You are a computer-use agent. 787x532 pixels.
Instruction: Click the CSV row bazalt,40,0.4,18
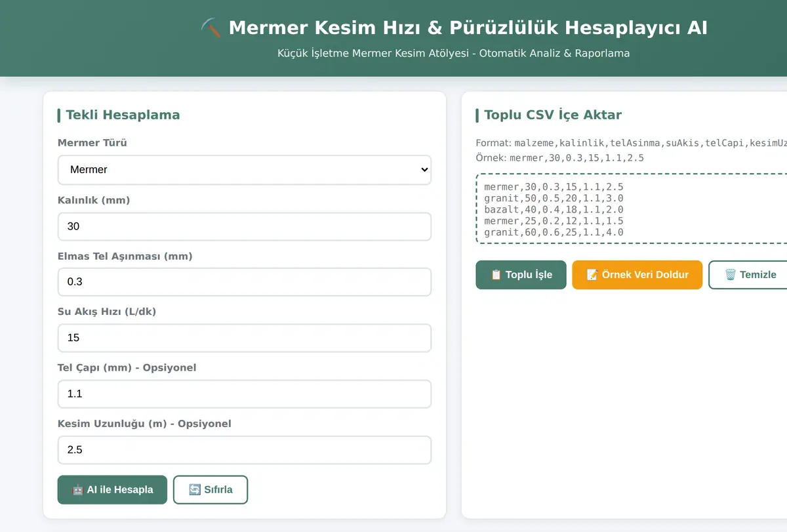tap(554, 210)
